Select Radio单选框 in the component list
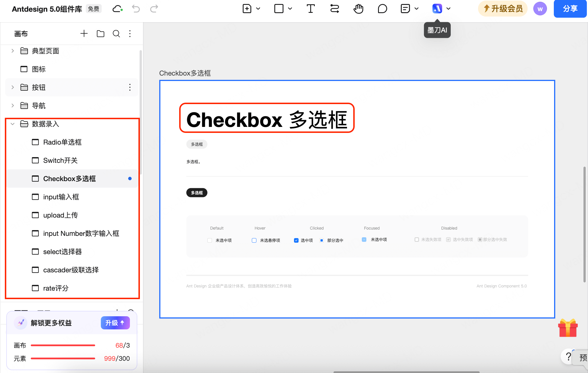Screen dimensions: 588x373 point(62,142)
